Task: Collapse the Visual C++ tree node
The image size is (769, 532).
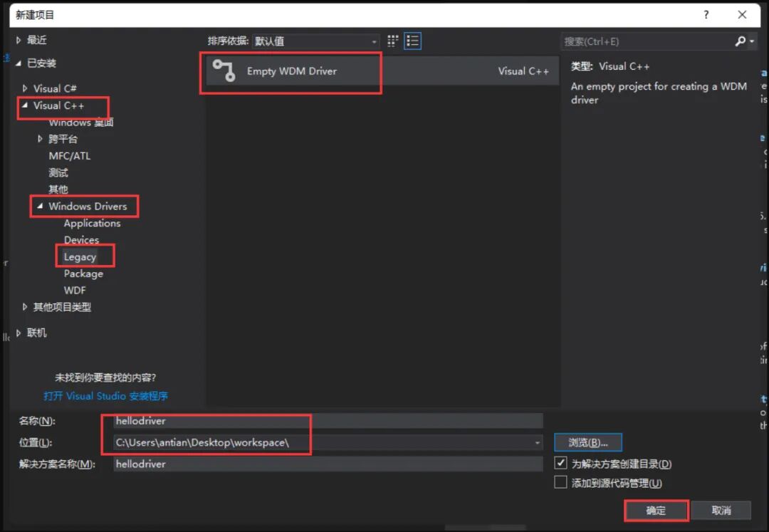Action: 23,106
